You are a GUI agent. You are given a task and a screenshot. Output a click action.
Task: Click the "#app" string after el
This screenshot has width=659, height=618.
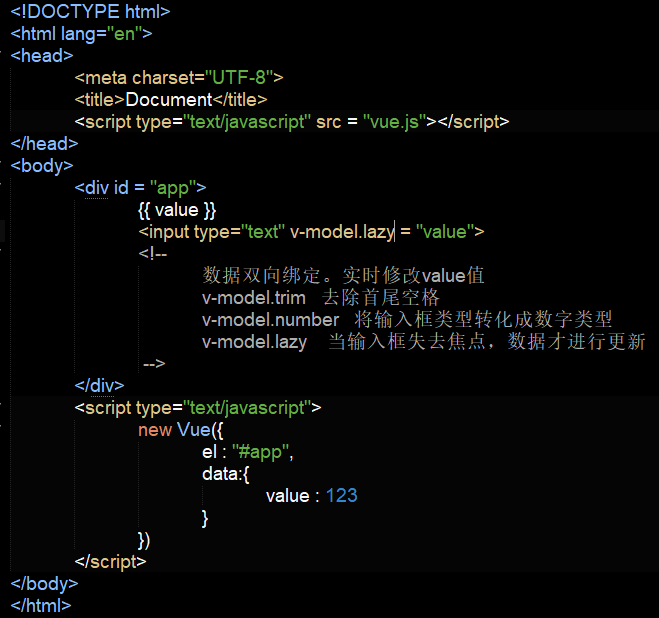coord(260,452)
